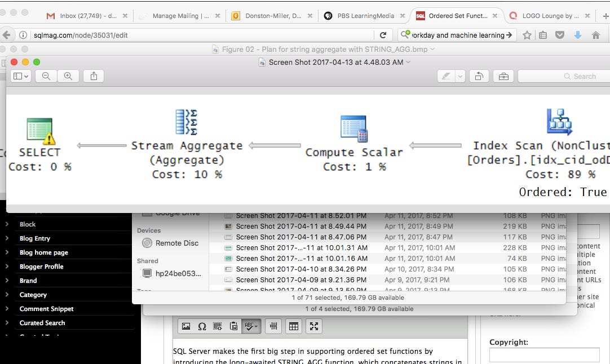Open the highlight pen dropdown arrow

coord(460,76)
